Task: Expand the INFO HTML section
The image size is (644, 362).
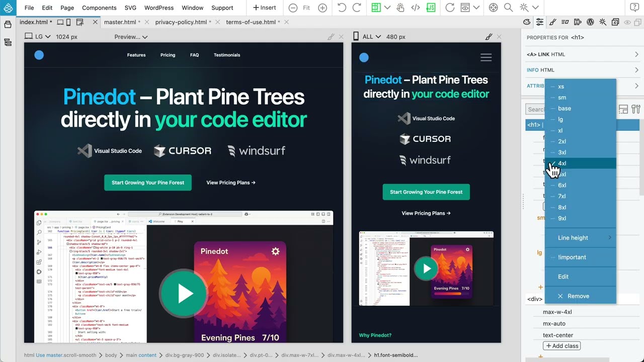Action: coord(583,70)
